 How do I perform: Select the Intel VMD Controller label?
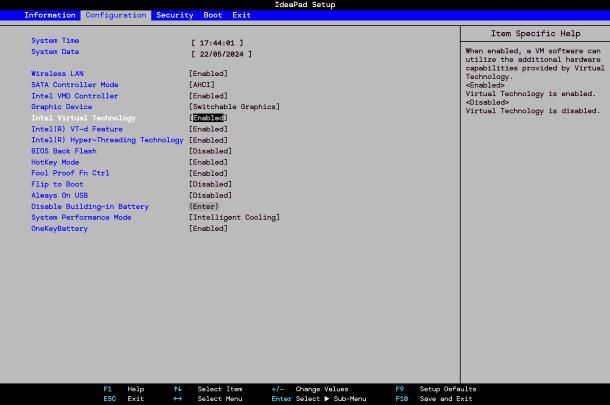74,96
